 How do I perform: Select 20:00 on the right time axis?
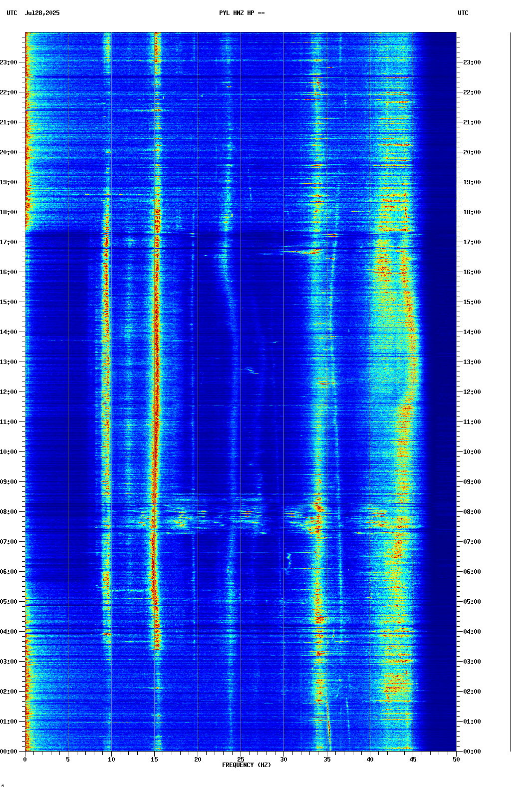coord(472,152)
